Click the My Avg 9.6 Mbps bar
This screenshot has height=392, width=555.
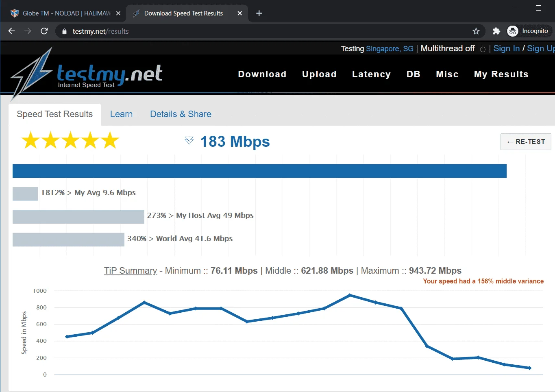25,194
